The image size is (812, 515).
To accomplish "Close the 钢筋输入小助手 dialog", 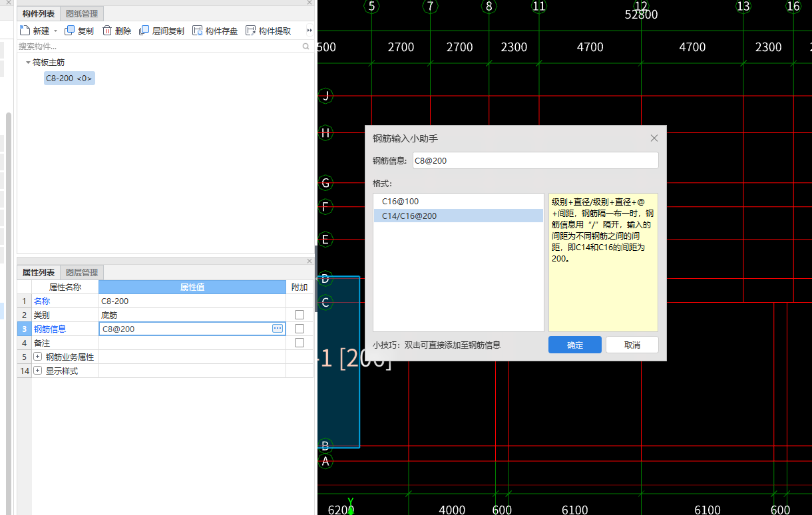I will point(654,138).
